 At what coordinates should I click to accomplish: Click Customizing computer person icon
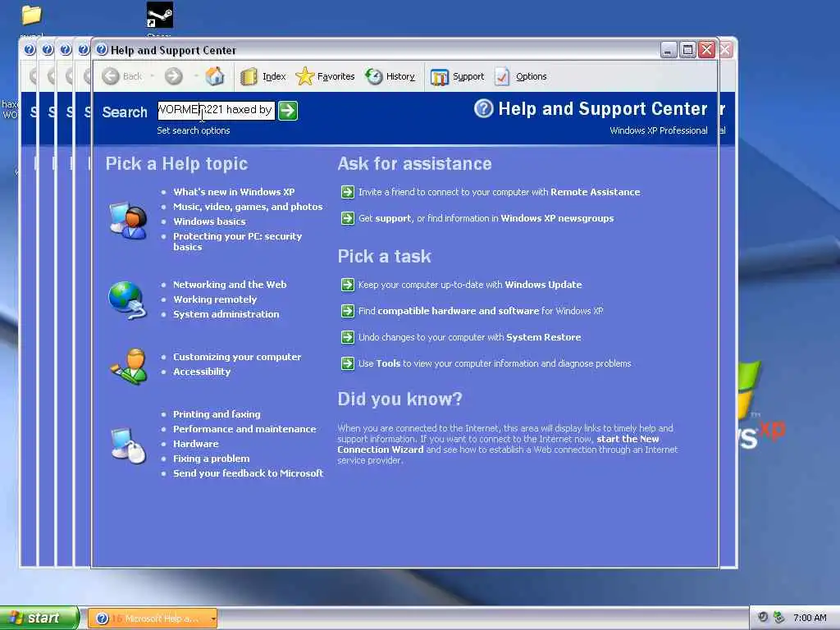(129, 366)
